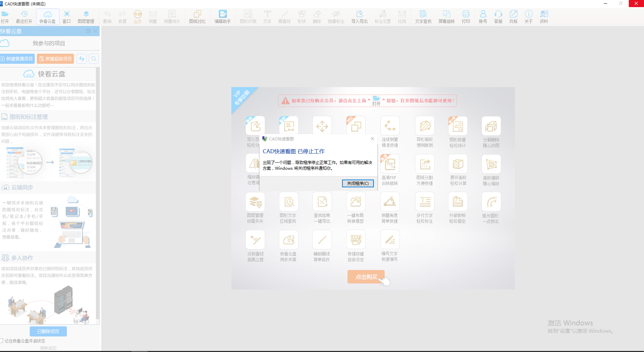Click the cloud panel refresh/sync icon
This screenshot has height=352, width=644.
[82, 59]
